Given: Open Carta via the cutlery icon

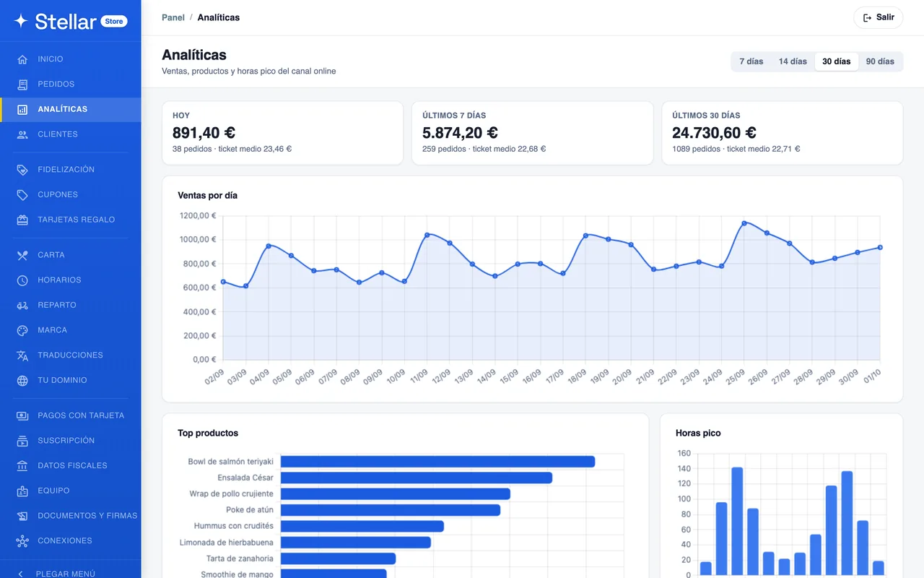Looking at the screenshot, I should tap(22, 255).
